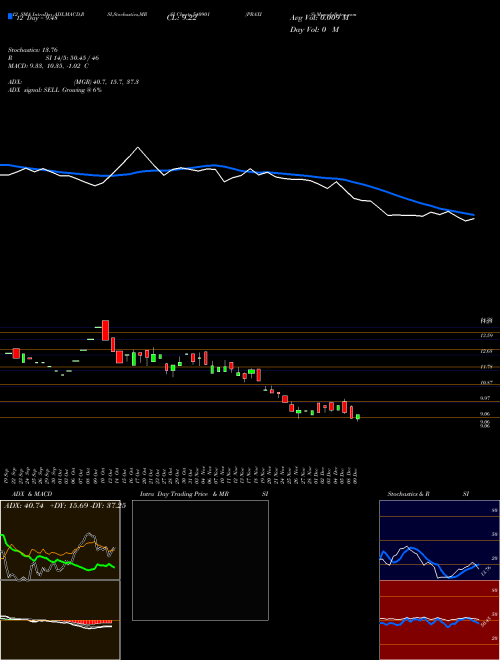Click the green +DY line in ADX chart
The image size is (500, 660).
click(x=57, y=559)
